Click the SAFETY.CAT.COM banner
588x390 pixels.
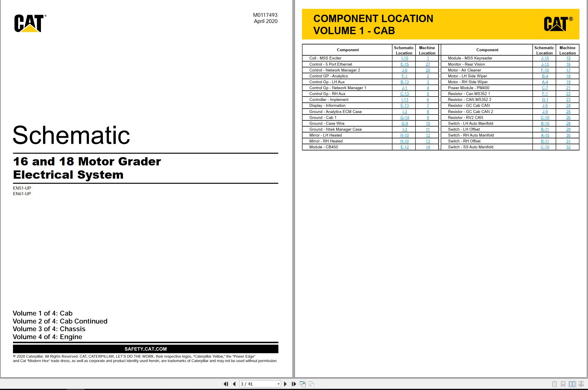tap(146, 349)
